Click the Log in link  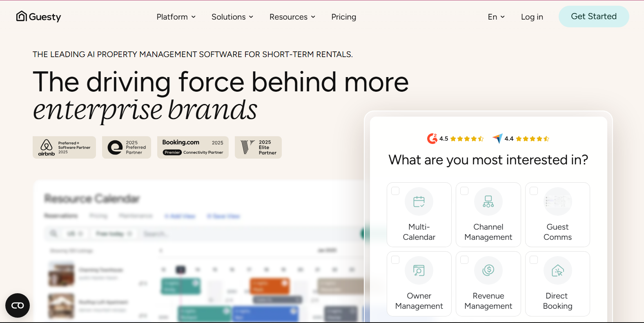[532, 17]
